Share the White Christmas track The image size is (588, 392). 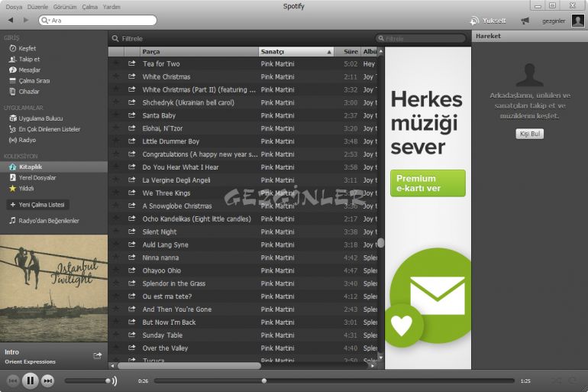(x=131, y=76)
